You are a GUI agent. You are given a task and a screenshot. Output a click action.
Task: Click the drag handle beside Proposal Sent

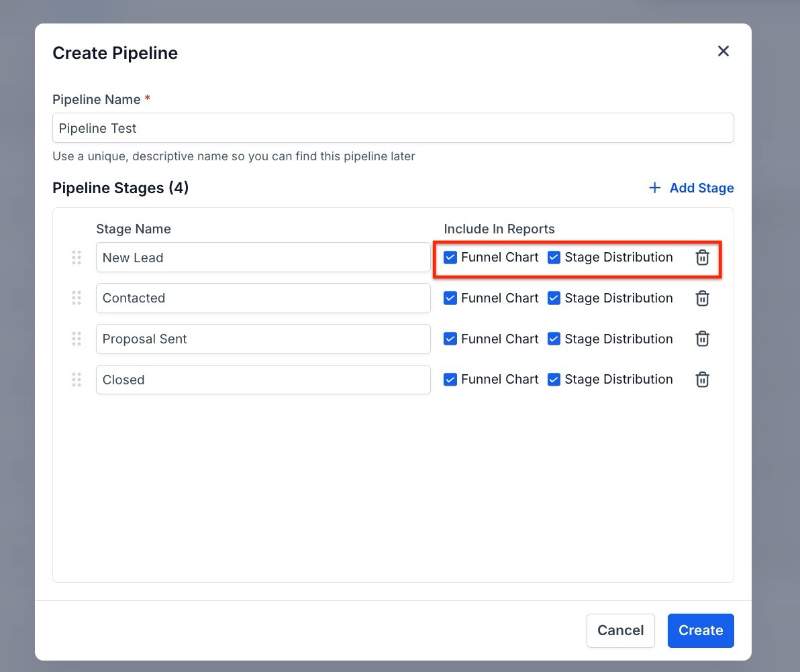click(77, 339)
